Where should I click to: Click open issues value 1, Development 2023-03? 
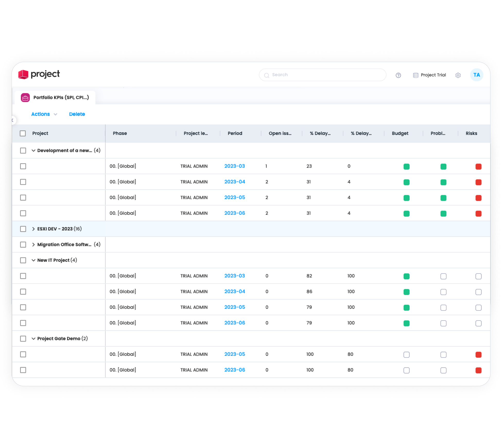coord(266,166)
